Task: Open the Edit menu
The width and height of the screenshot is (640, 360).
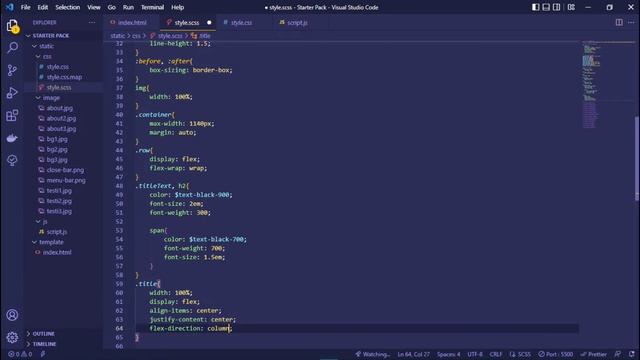Action: point(42,7)
